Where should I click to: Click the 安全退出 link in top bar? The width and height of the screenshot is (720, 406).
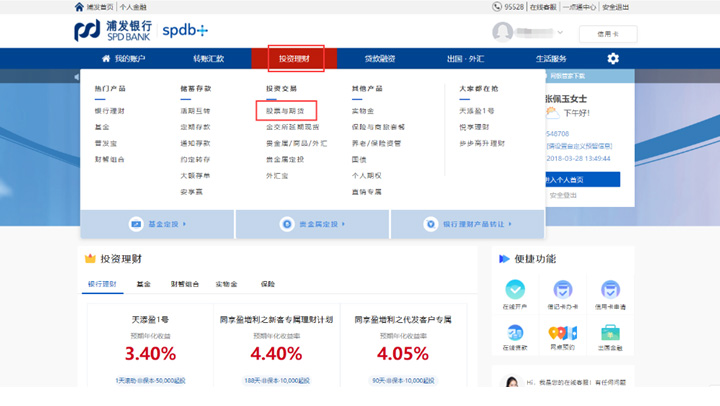point(617,6)
